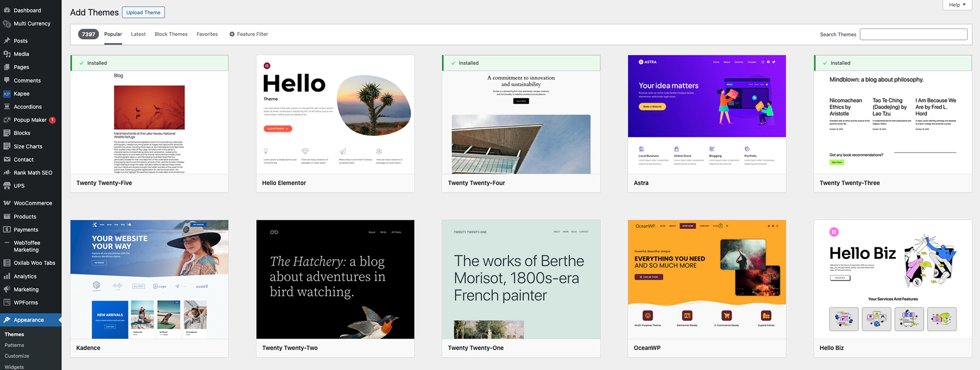This screenshot has height=370, width=980.
Task: Open the Customize submenu link
Action: [17, 356]
